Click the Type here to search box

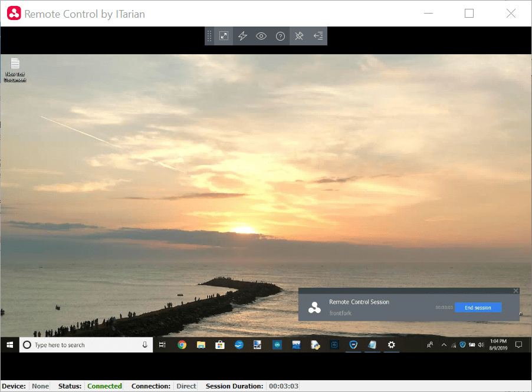[x=86, y=345]
